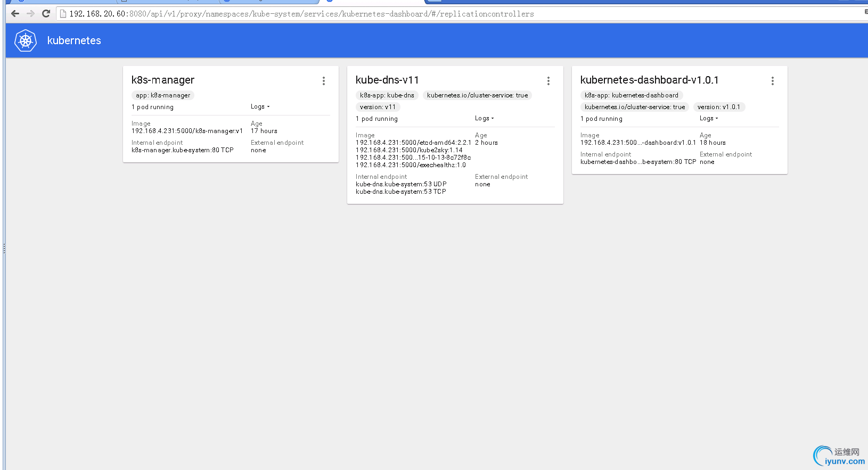Click '1 pod running' on kubernetes-dashboard card

(602, 119)
